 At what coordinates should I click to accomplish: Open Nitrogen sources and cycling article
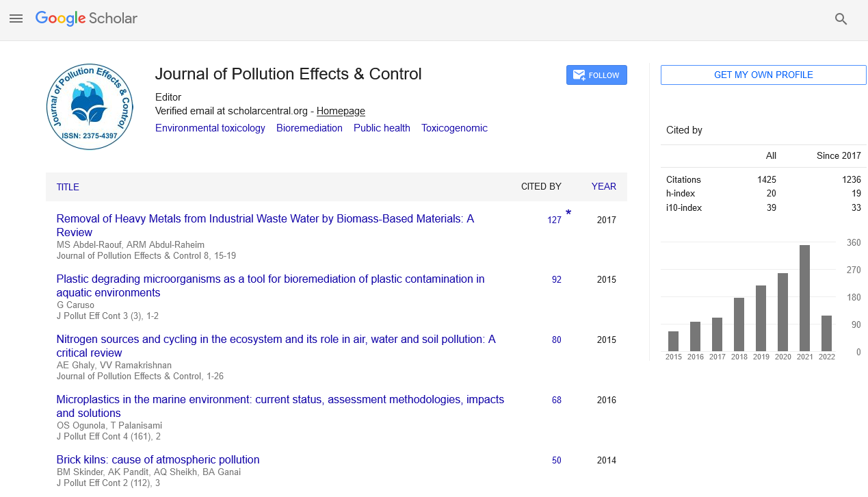click(276, 346)
